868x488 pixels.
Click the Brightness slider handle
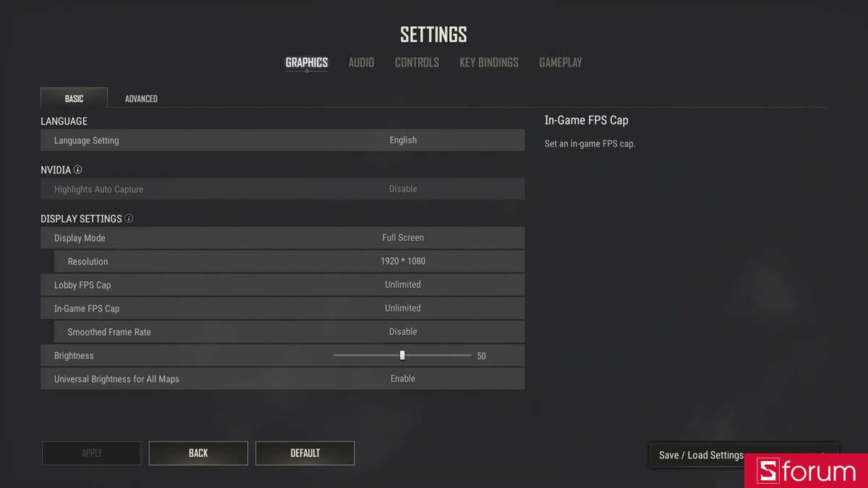tap(402, 356)
